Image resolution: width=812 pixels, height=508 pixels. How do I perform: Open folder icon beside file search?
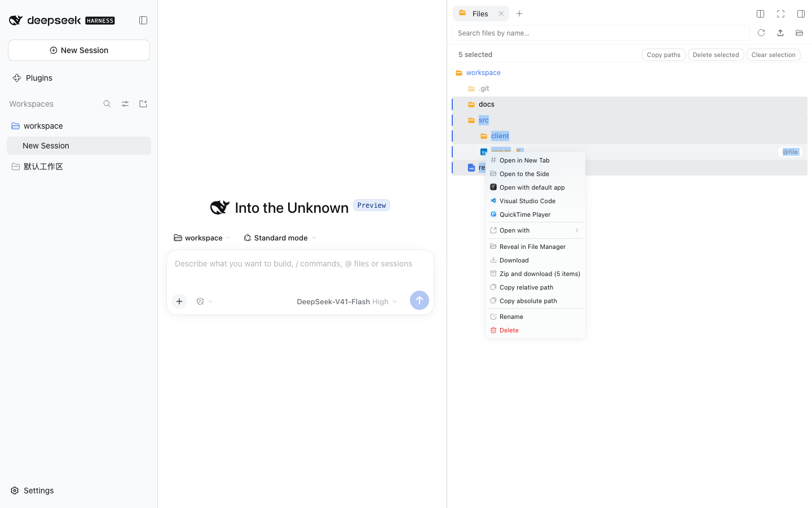(799, 33)
